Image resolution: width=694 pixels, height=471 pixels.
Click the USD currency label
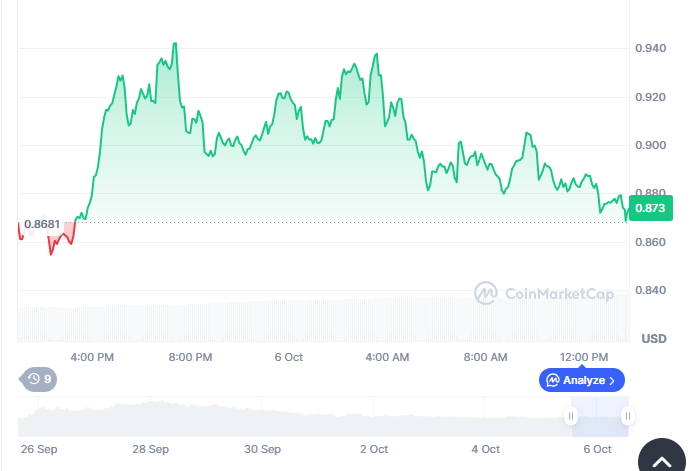pos(654,338)
